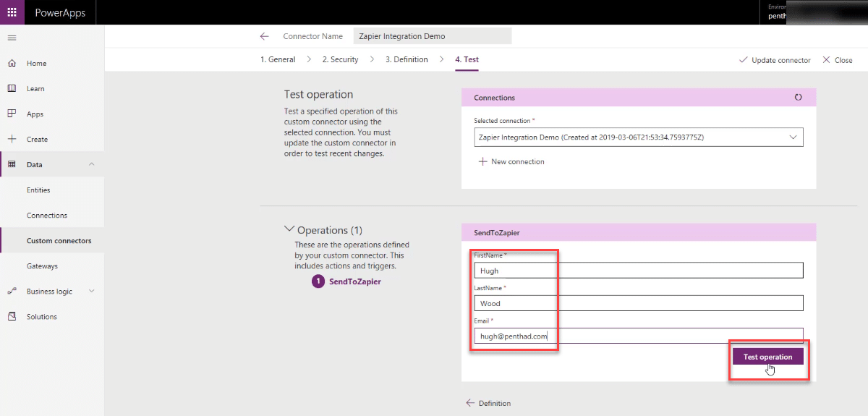This screenshot has height=416, width=868.
Task: Click the Create plus icon in sidebar
Action: [12, 140]
